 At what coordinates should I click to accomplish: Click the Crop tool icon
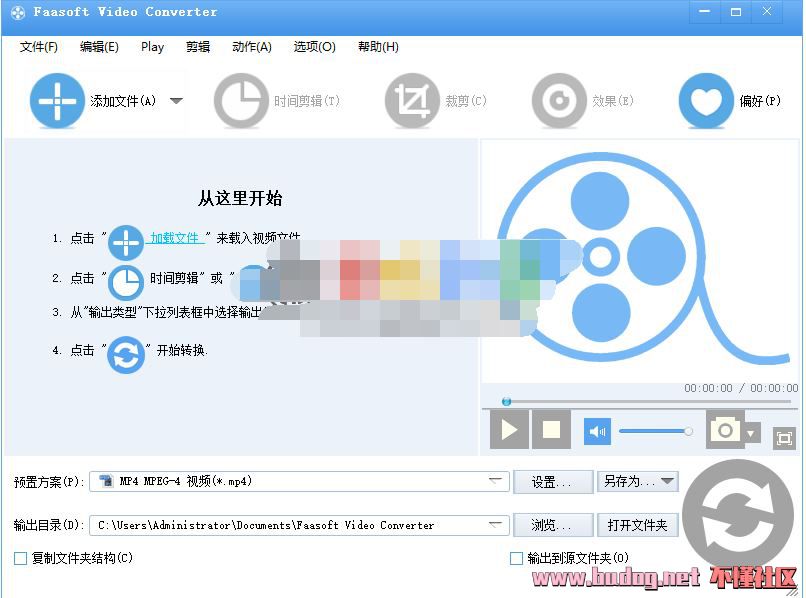click(412, 101)
